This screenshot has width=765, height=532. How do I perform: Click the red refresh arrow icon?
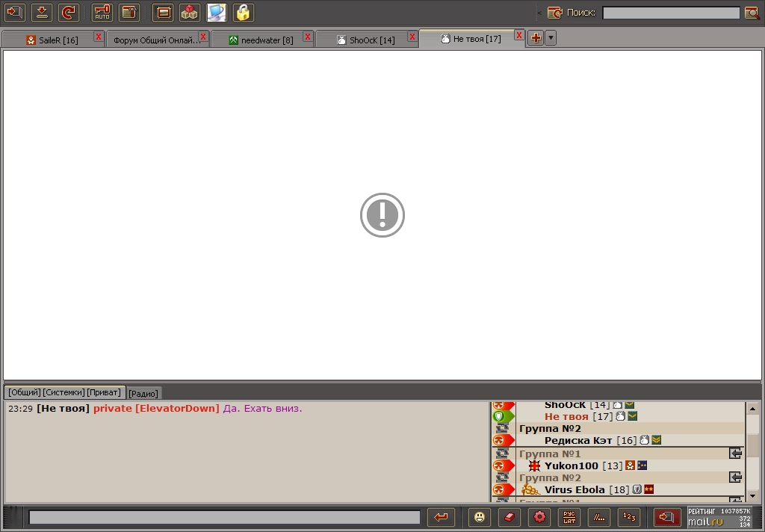tap(68, 12)
